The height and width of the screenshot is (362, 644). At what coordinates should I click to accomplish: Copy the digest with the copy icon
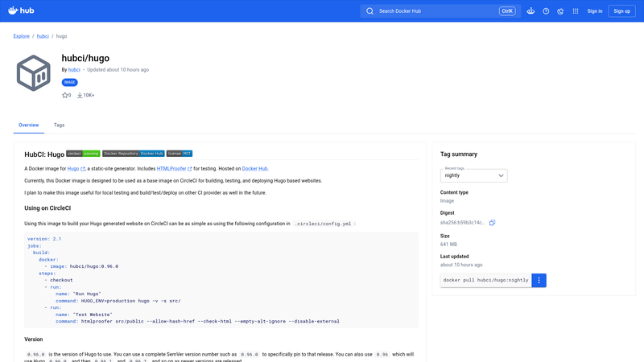pos(492,223)
